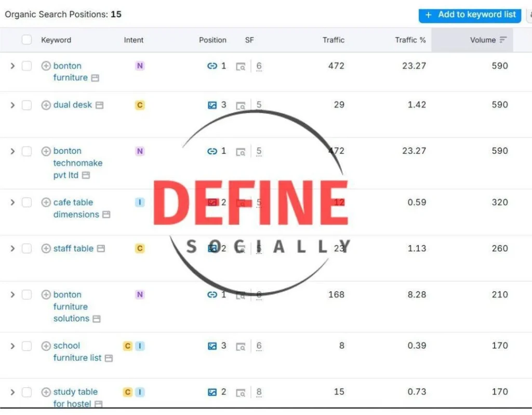Expand the bonton furniture solutions row

pyautogui.click(x=12, y=294)
